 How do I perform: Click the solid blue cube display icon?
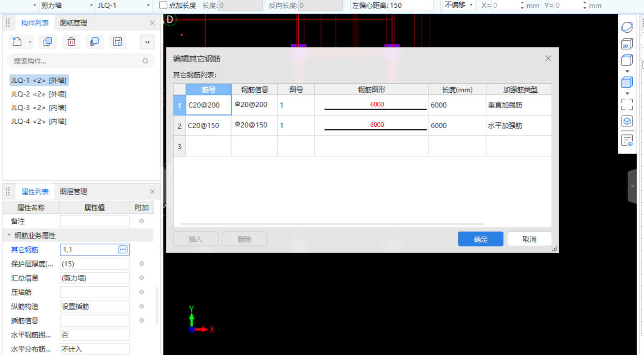(627, 82)
